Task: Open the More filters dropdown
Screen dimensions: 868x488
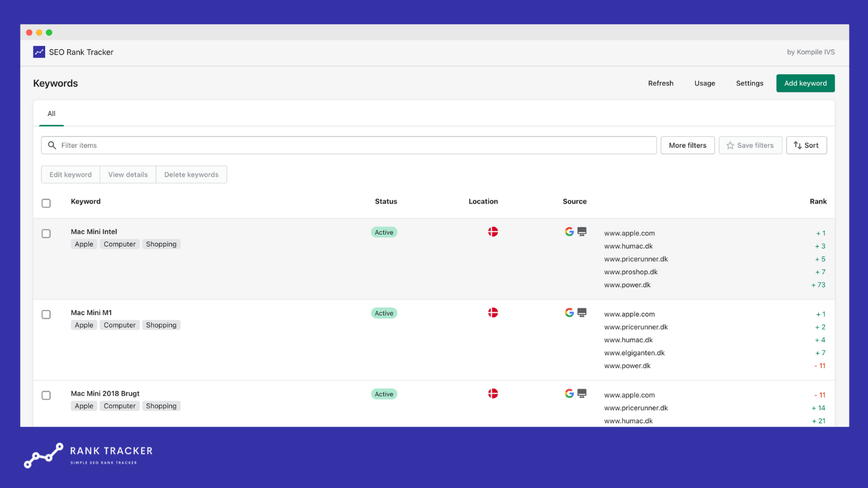Action: point(687,145)
